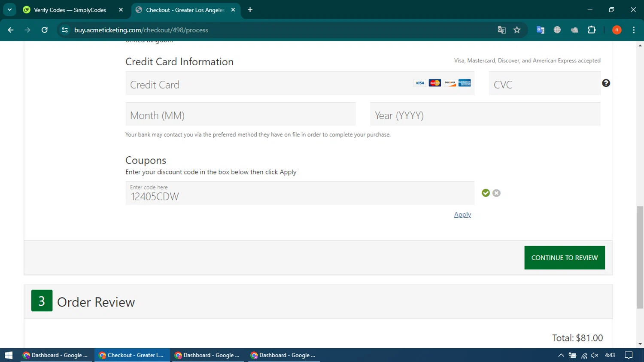
Task: Click the Month (MM) field
Action: click(240, 114)
